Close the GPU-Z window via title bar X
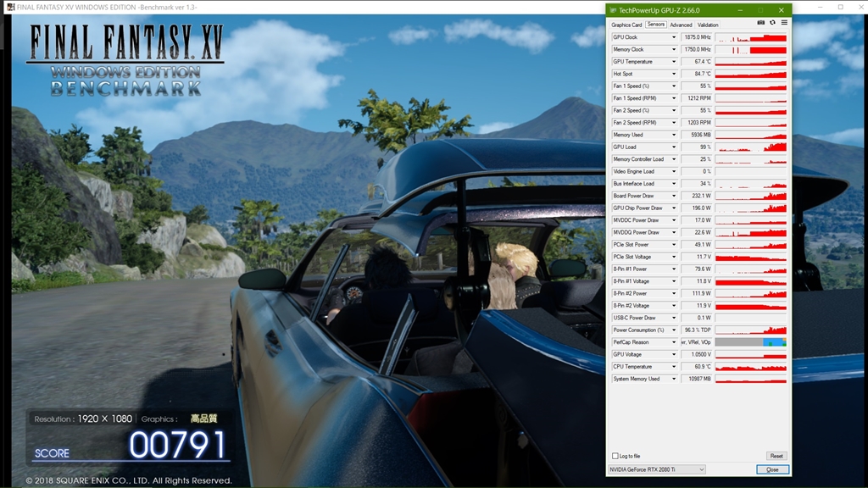The image size is (868, 488). (781, 10)
